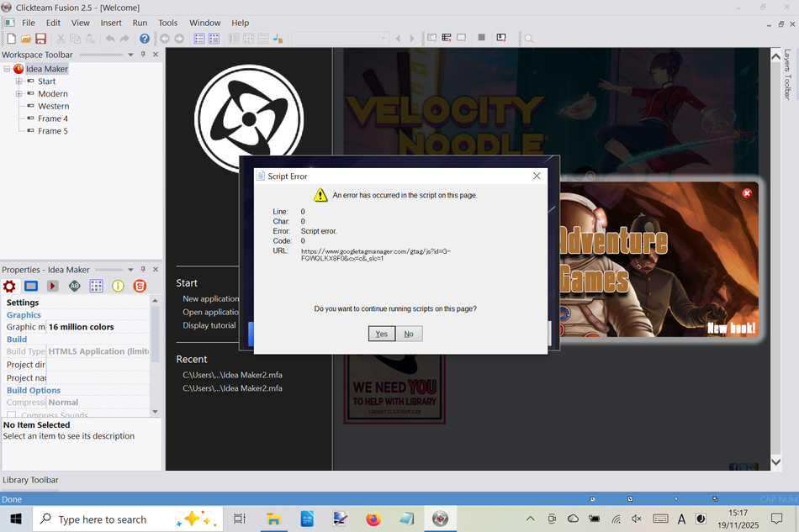Open the Runtime Options properties tab
Image resolution: width=799 pixels, height=532 pixels.
click(53, 286)
